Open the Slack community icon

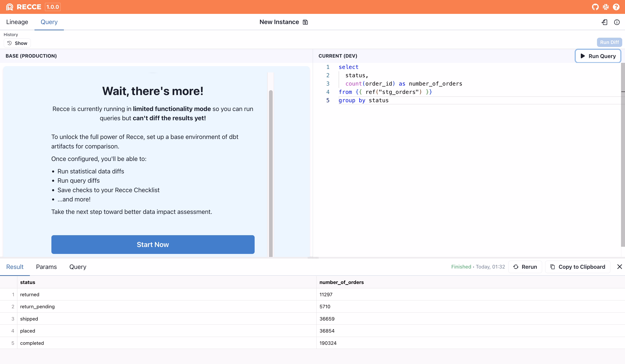click(606, 7)
